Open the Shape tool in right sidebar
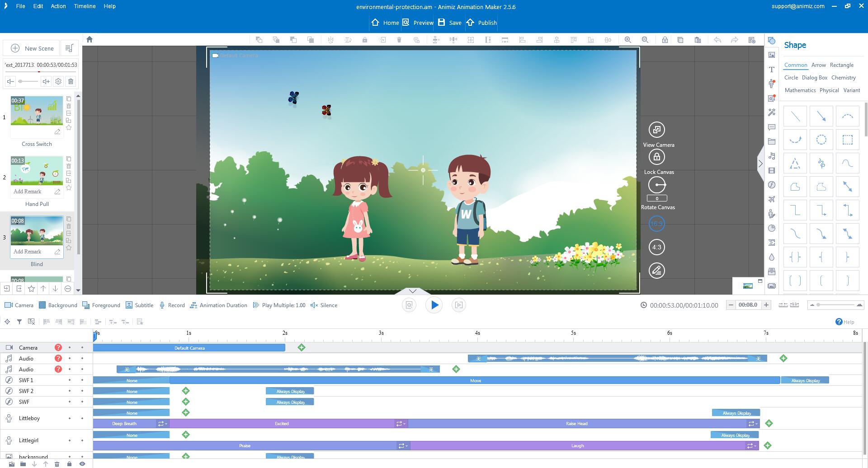 pos(772,41)
